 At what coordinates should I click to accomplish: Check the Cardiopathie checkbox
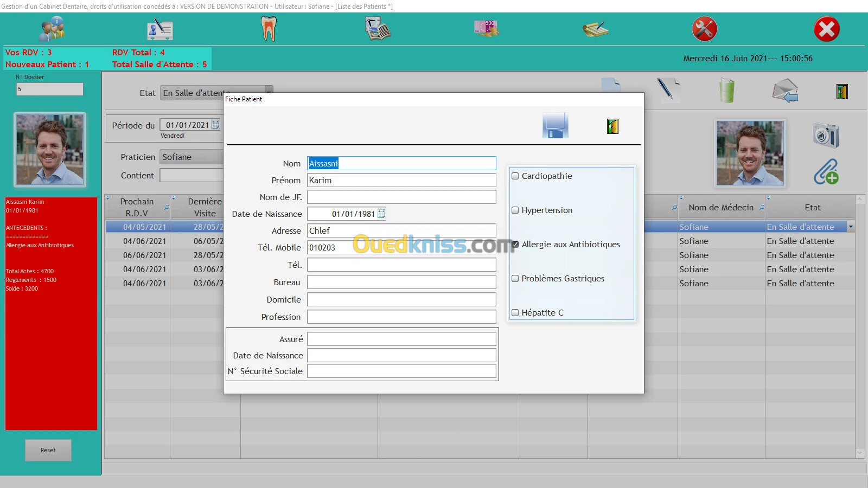click(515, 176)
